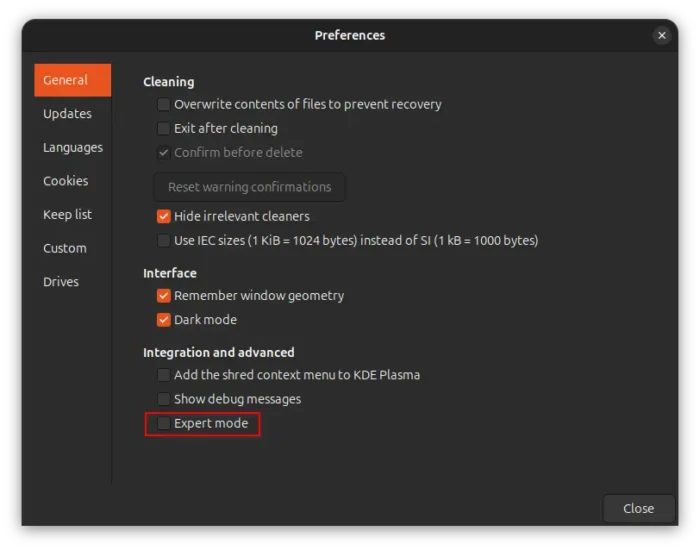Image resolution: width=700 pixels, height=550 pixels.
Task: Uncheck Hide irrelevant cleaners
Action: click(x=164, y=216)
